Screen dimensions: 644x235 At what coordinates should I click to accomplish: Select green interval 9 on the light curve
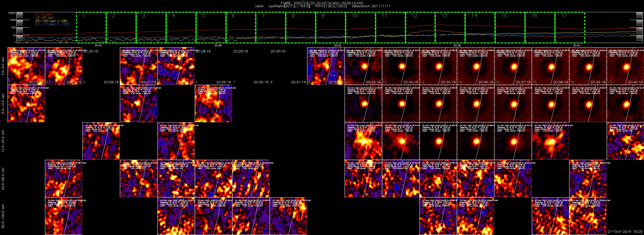(330, 27)
